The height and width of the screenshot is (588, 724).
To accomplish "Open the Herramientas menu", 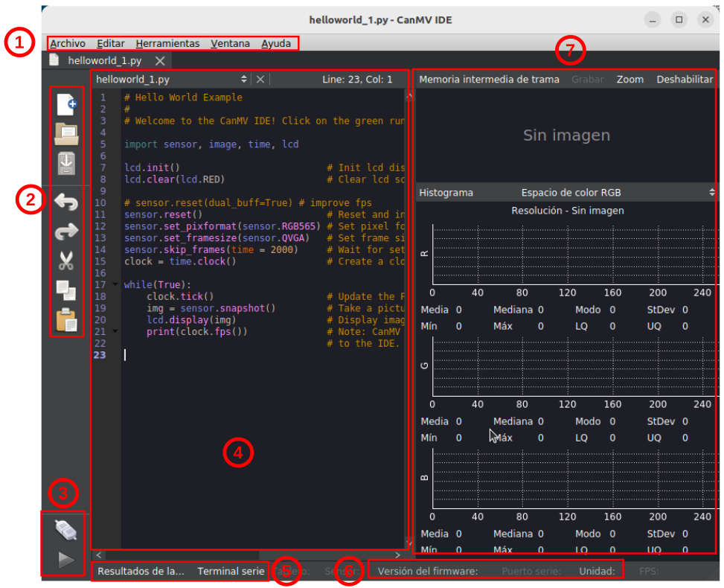I will coord(167,43).
